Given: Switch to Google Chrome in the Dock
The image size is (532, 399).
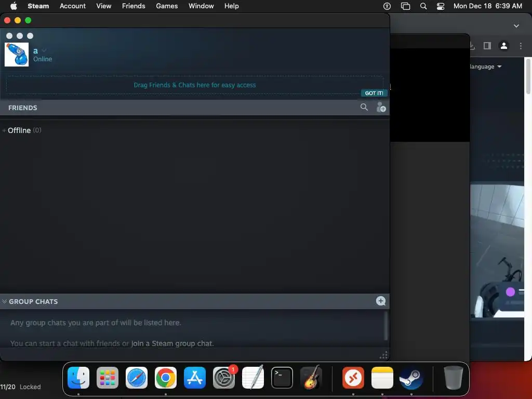Looking at the screenshot, I should [x=166, y=378].
